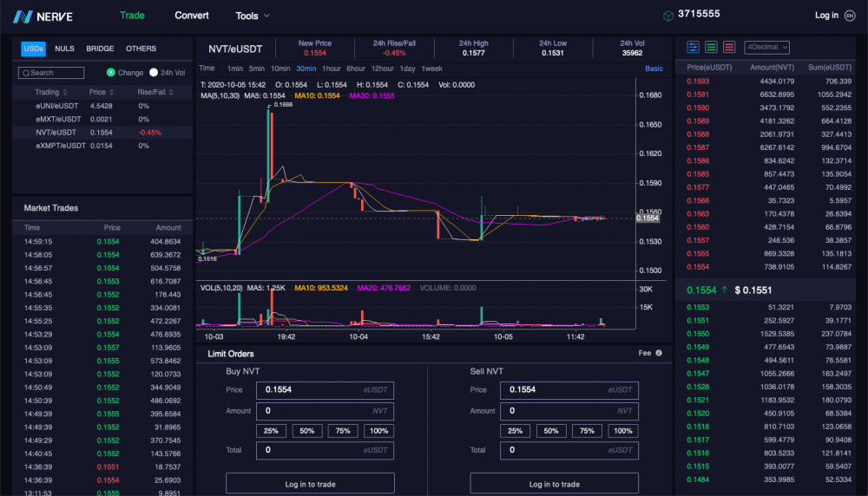The image size is (868, 496).
Task: Open the Convert page
Action: [x=192, y=16]
